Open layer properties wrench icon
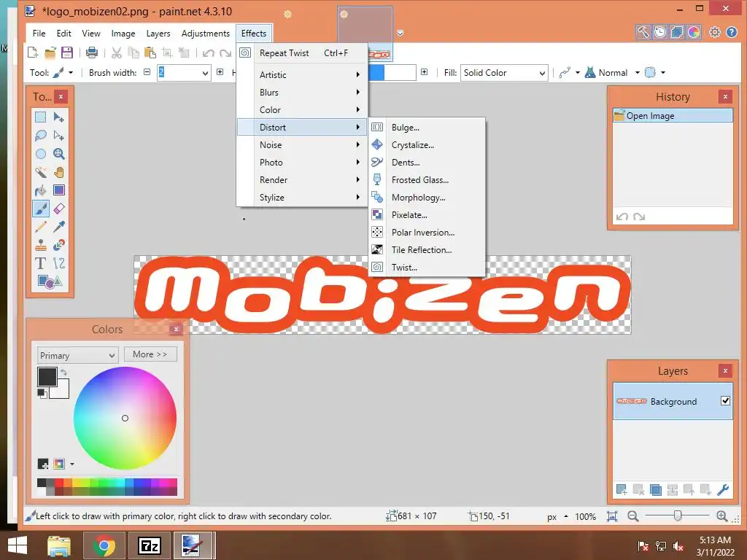The image size is (747, 560). click(x=723, y=489)
